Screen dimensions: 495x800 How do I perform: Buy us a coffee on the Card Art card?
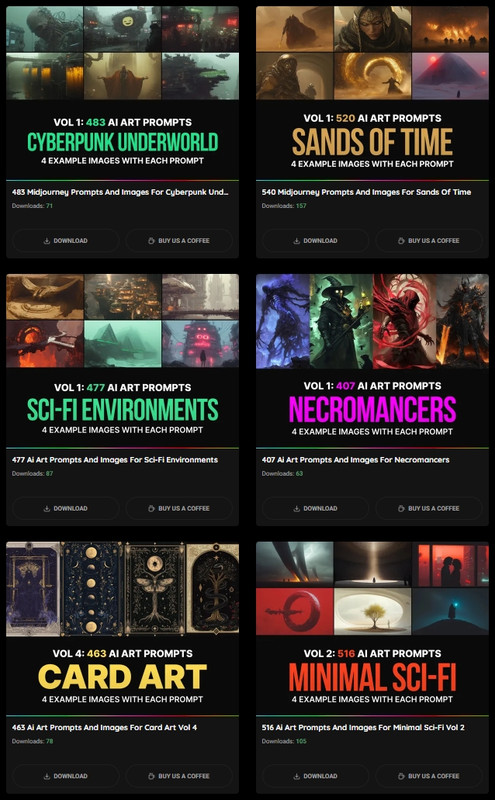(179, 777)
